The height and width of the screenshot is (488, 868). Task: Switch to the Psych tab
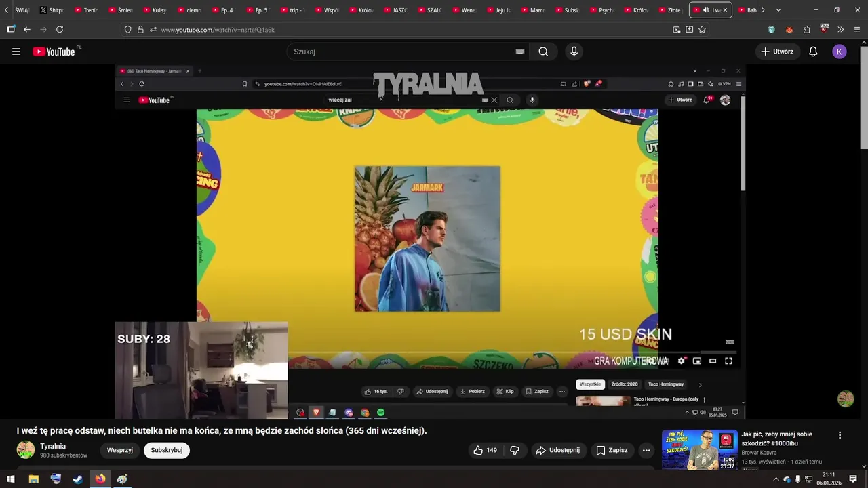[x=601, y=10]
